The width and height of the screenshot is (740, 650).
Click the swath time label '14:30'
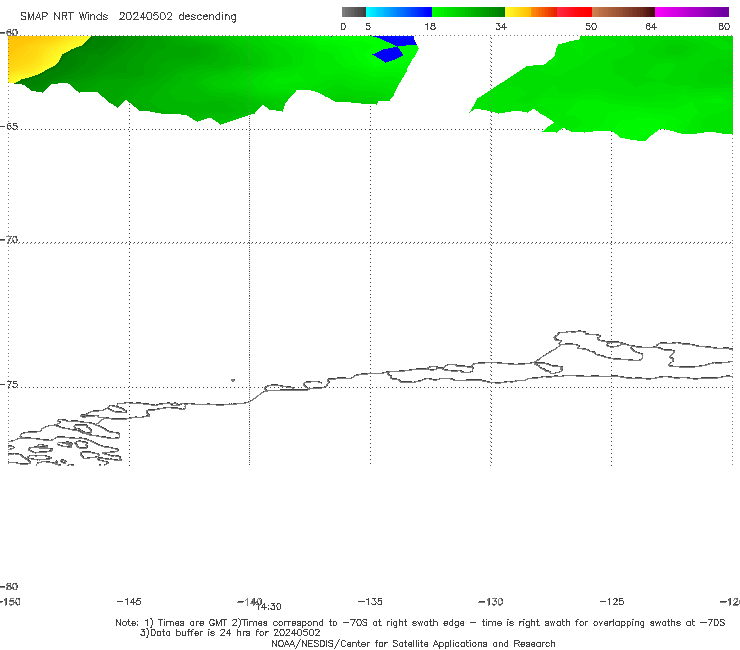coord(269,607)
